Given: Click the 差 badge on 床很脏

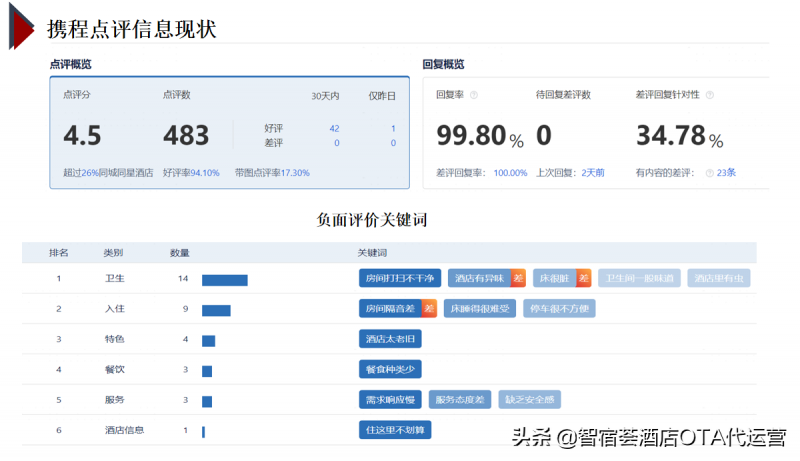Looking at the screenshot, I should [x=584, y=278].
